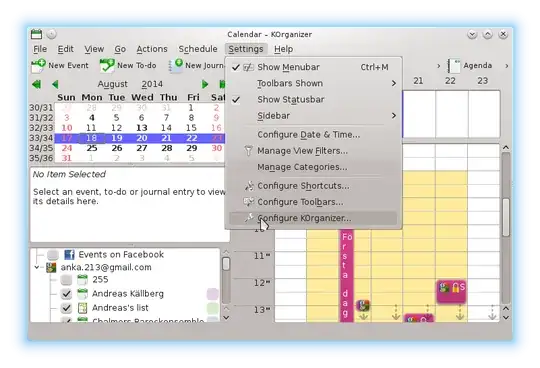Switch to the Agenda view

[470, 65]
